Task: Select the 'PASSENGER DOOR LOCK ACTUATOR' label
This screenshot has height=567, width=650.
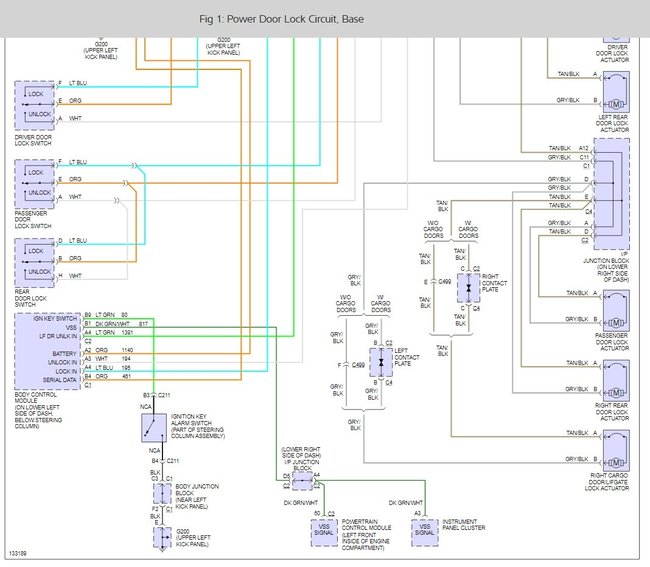Action: [612, 342]
